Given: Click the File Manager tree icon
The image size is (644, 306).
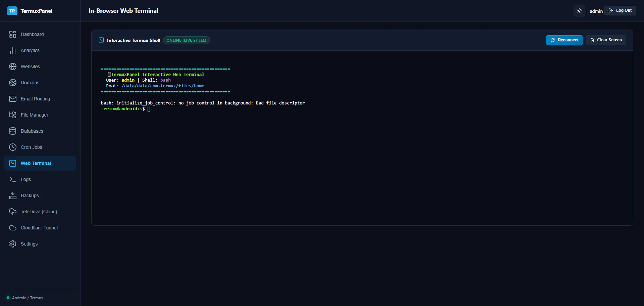Looking at the screenshot, I should (13, 115).
